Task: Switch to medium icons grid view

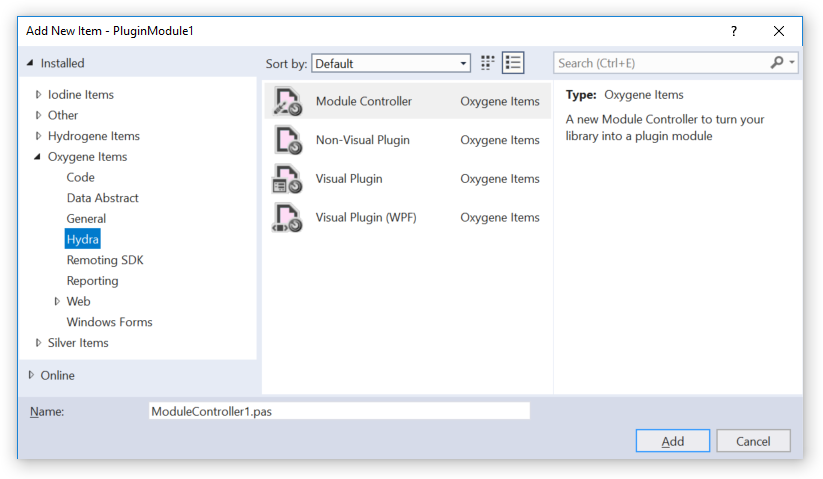Action: coord(488,63)
